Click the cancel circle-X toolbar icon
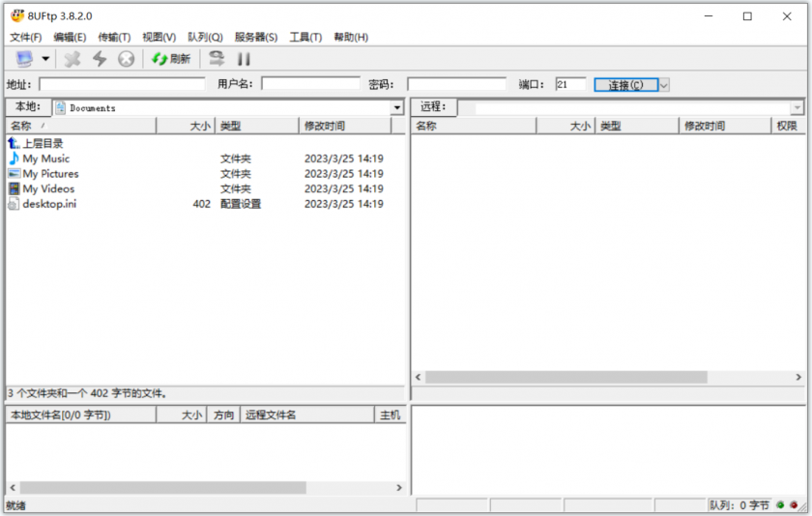The height and width of the screenshot is (516, 812). tap(126, 59)
